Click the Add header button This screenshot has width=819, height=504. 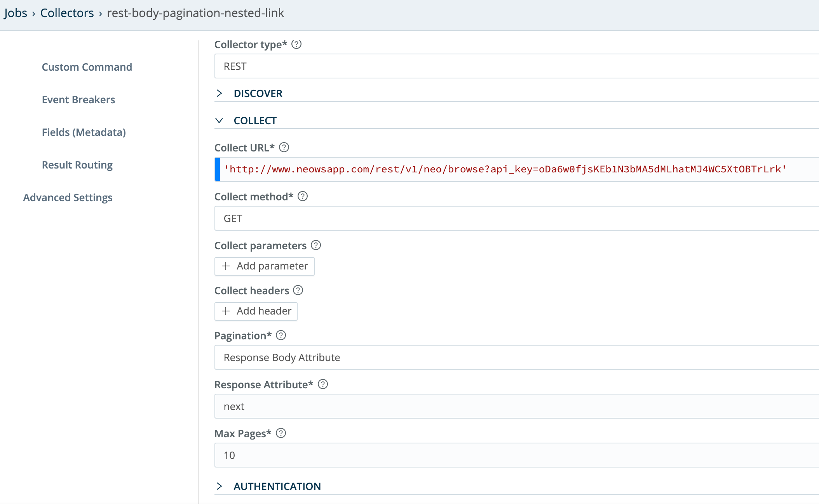click(256, 311)
